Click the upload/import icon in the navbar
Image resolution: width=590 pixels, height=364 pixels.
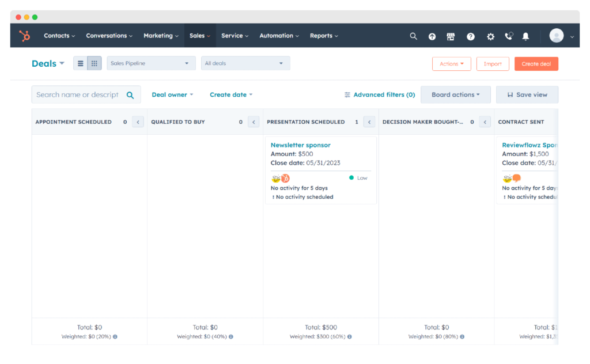pyautogui.click(x=432, y=36)
